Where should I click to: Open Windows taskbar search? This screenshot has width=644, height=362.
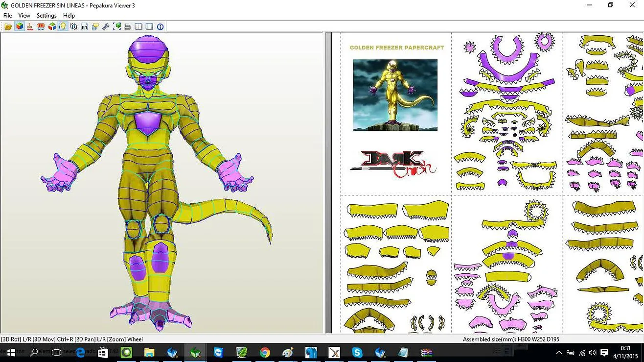click(x=34, y=352)
